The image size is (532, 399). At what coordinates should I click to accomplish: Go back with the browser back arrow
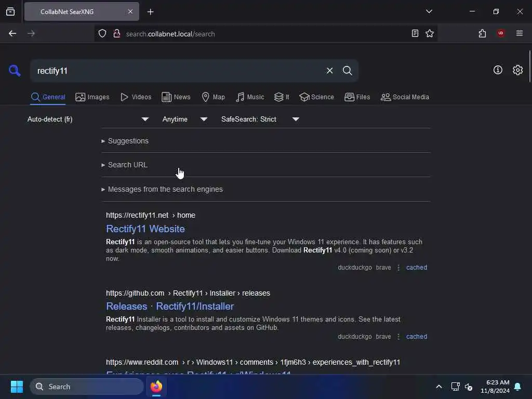(x=12, y=34)
